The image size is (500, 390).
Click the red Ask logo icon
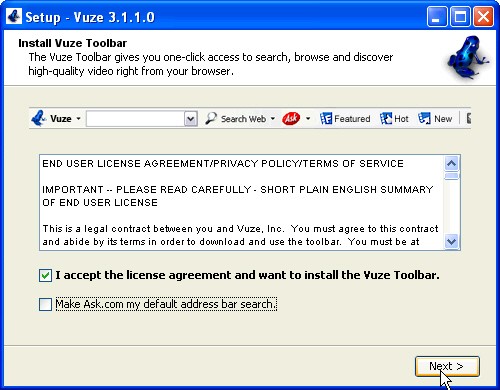291,118
